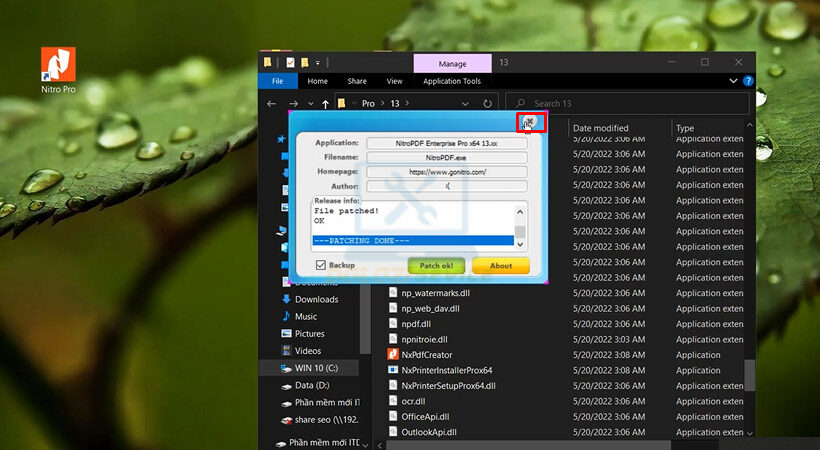820x450 pixels.
Task: Click the Explorer help question mark icon
Action: (749, 81)
